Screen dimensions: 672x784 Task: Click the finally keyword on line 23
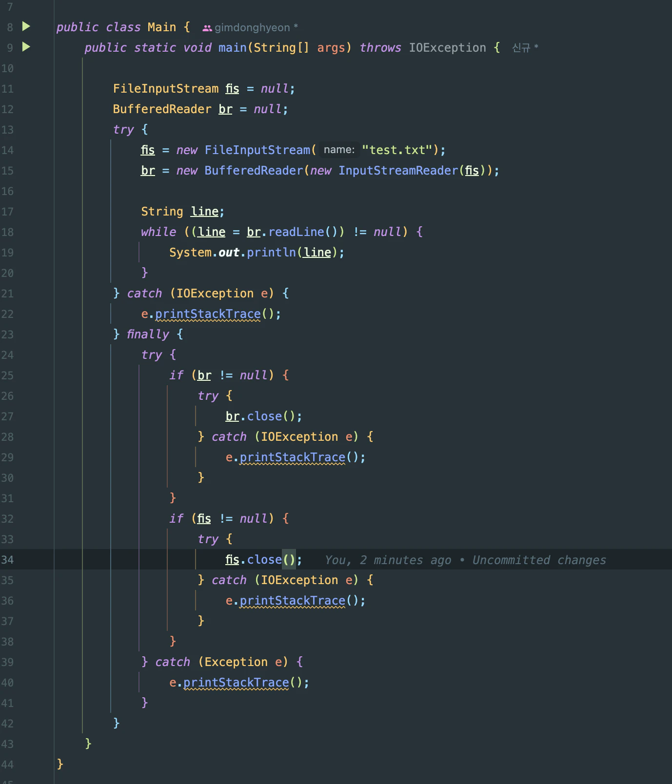point(148,334)
